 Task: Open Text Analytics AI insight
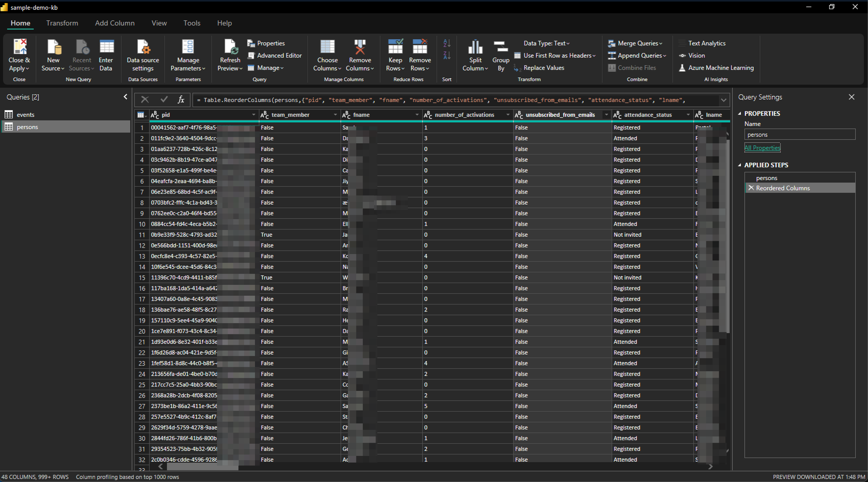tap(702, 43)
